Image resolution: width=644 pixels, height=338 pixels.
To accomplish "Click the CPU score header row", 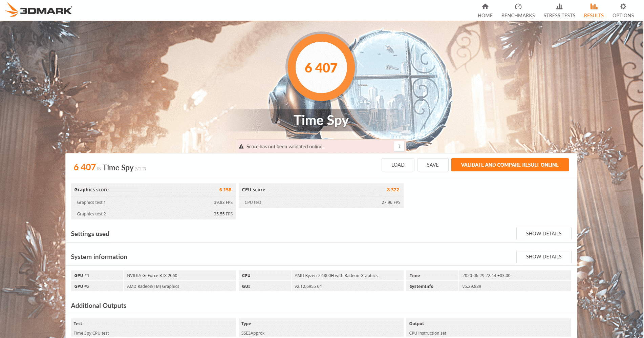I will 321,190.
